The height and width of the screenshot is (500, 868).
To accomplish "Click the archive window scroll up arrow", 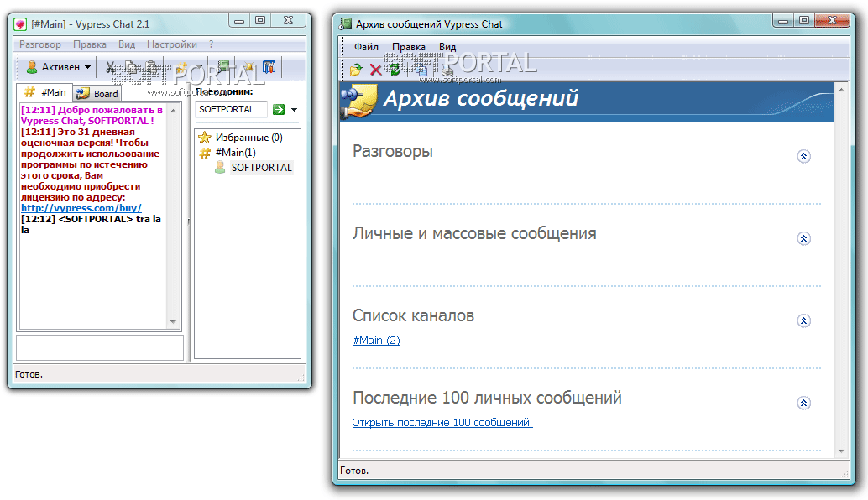I will (841, 90).
